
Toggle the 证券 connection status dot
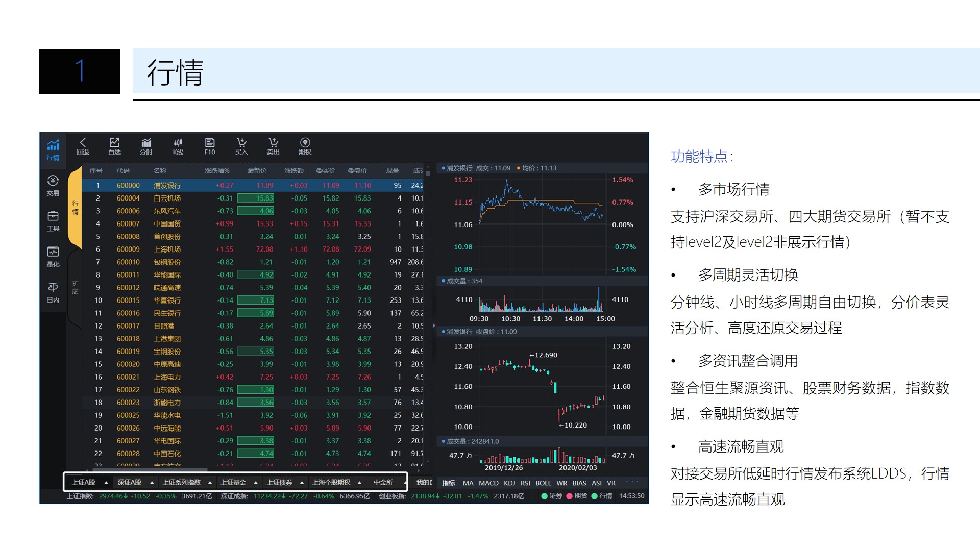(544, 495)
